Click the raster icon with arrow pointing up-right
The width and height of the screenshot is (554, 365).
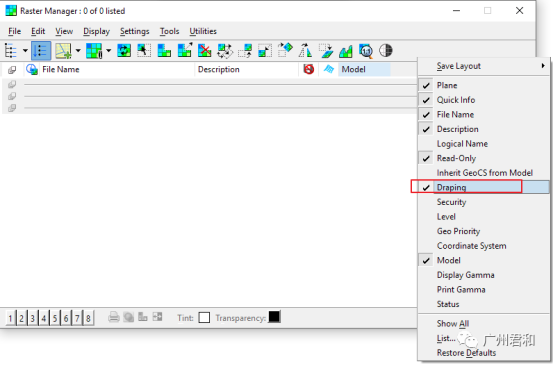click(185, 50)
